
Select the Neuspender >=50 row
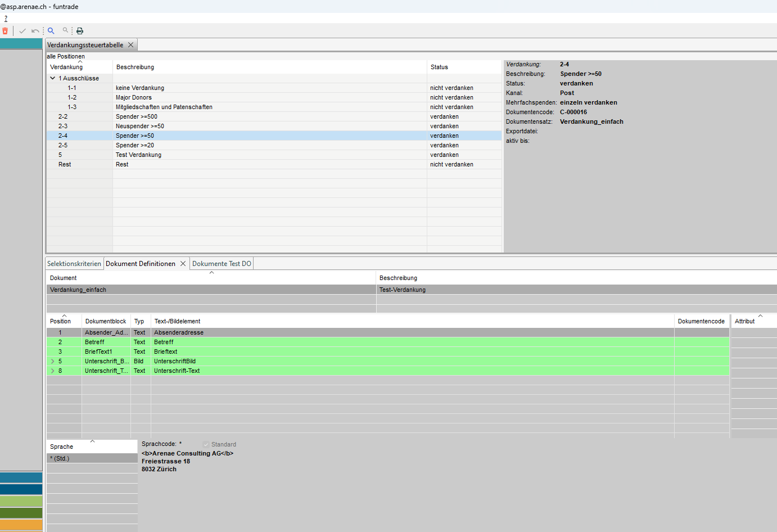140,127
